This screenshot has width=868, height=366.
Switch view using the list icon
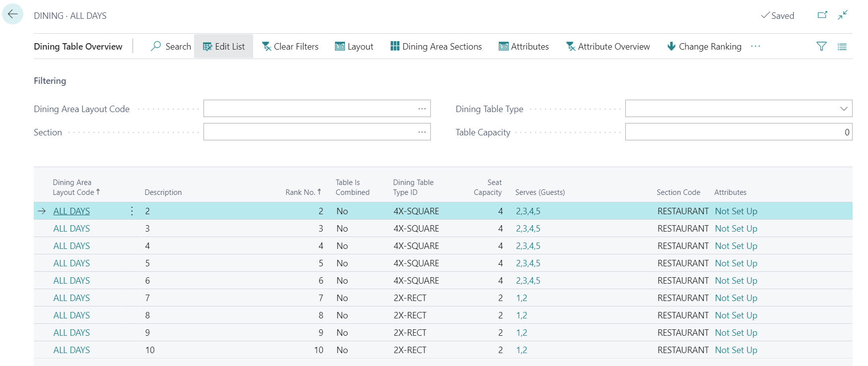click(842, 47)
